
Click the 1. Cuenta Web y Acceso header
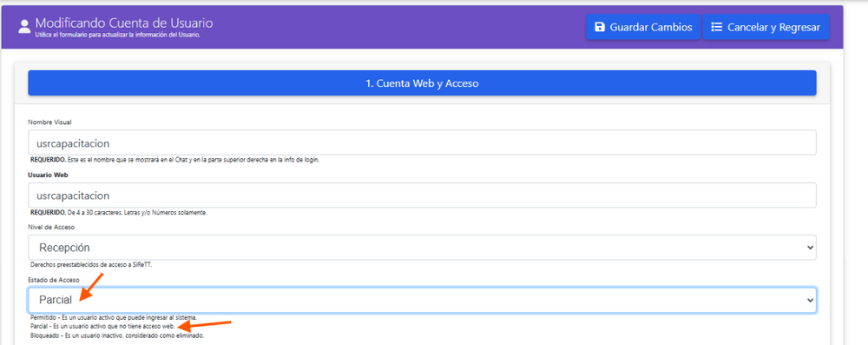point(422,83)
